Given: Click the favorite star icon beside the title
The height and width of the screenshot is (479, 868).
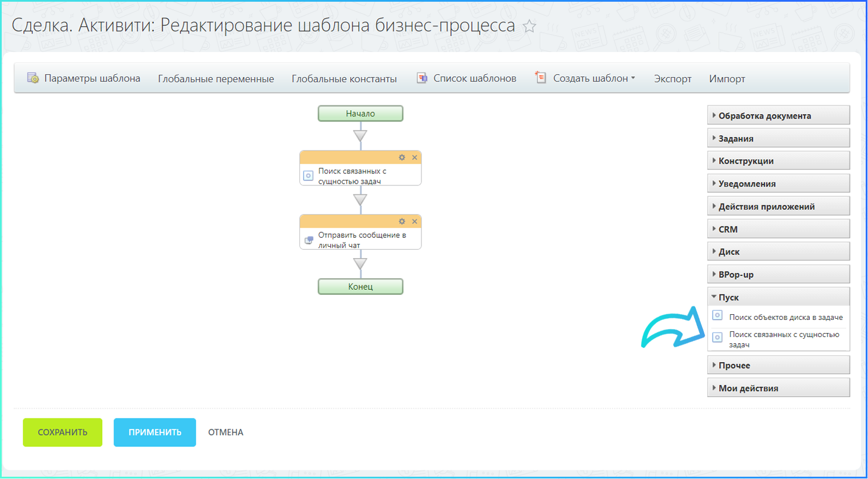Looking at the screenshot, I should click(529, 26).
